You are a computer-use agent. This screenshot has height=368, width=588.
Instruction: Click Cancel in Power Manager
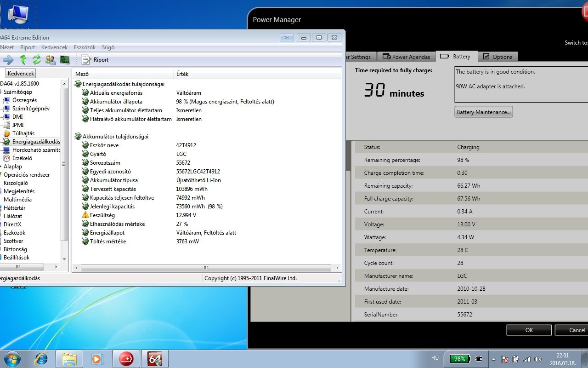(572, 330)
